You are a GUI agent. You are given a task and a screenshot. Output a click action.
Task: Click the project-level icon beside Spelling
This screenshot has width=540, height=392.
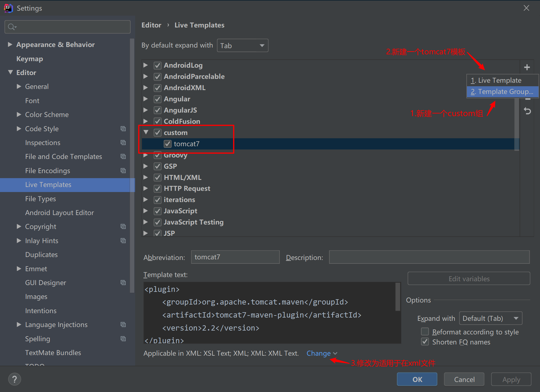click(x=123, y=339)
